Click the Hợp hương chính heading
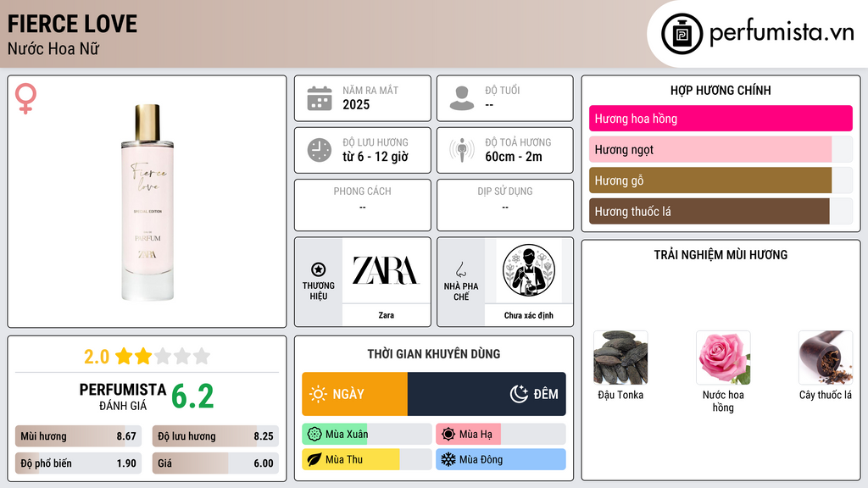 pyautogui.click(x=721, y=90)
